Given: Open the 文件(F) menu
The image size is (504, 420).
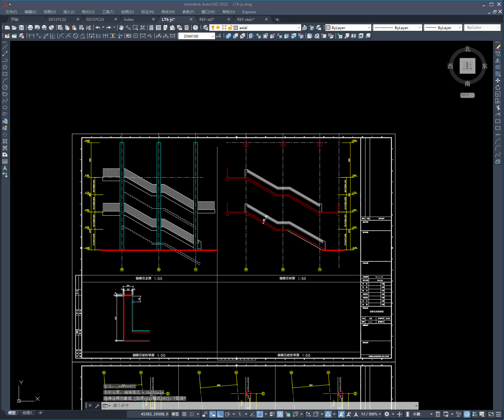Looking at the screenshot, I should (x=11, y=12).
